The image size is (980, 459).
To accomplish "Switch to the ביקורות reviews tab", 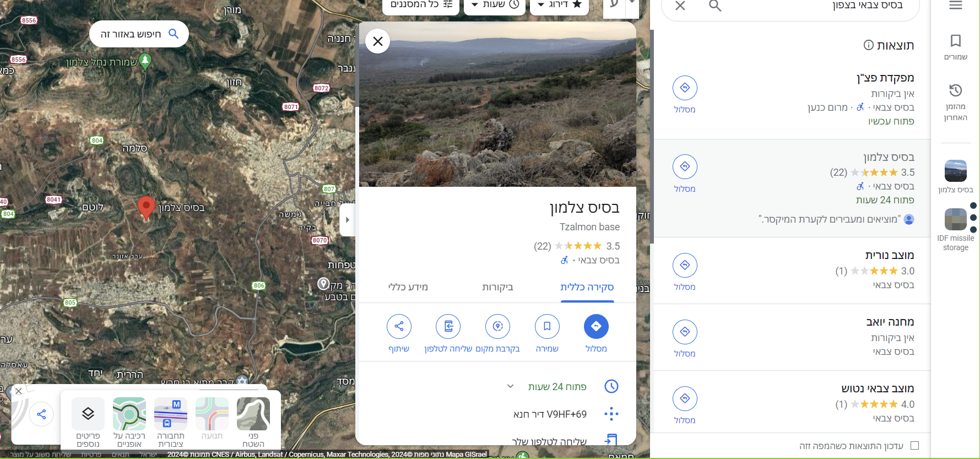I will [497, 287].
